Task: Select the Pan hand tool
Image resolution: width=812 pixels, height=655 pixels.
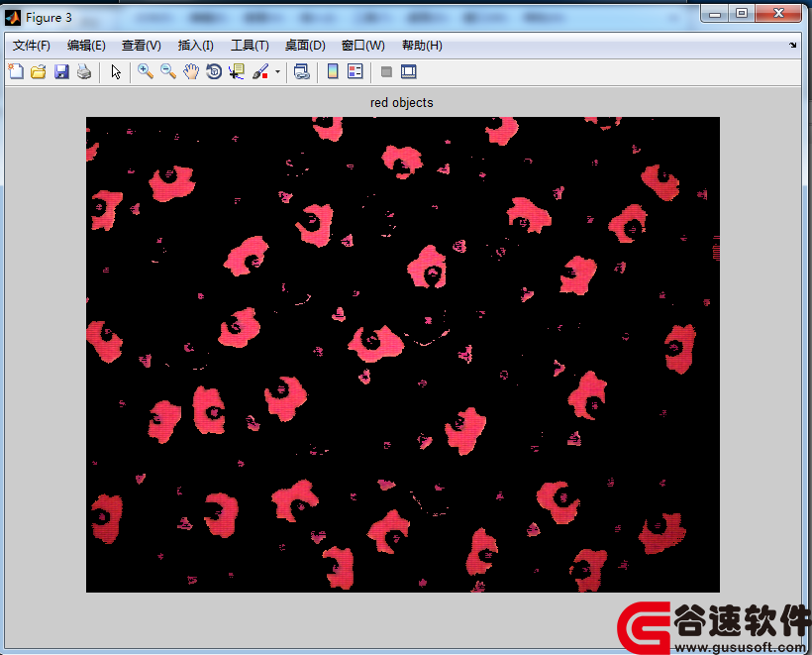Action: pos(191,71)
